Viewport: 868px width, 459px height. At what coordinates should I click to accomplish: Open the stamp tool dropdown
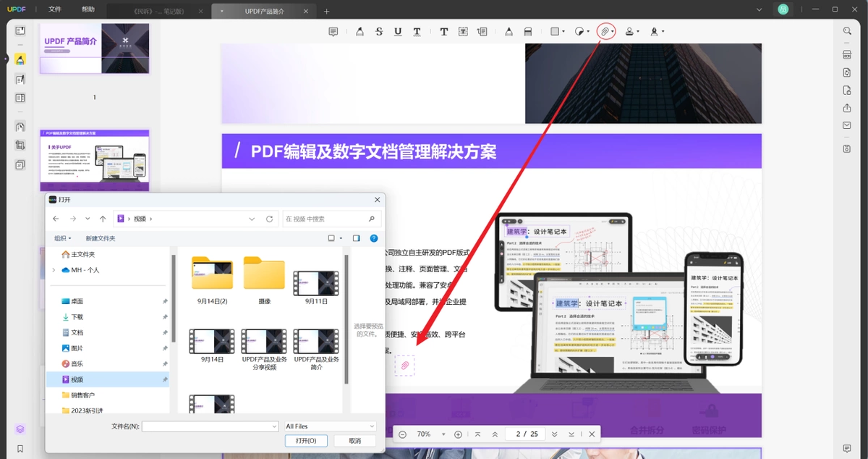coord(632,32)
